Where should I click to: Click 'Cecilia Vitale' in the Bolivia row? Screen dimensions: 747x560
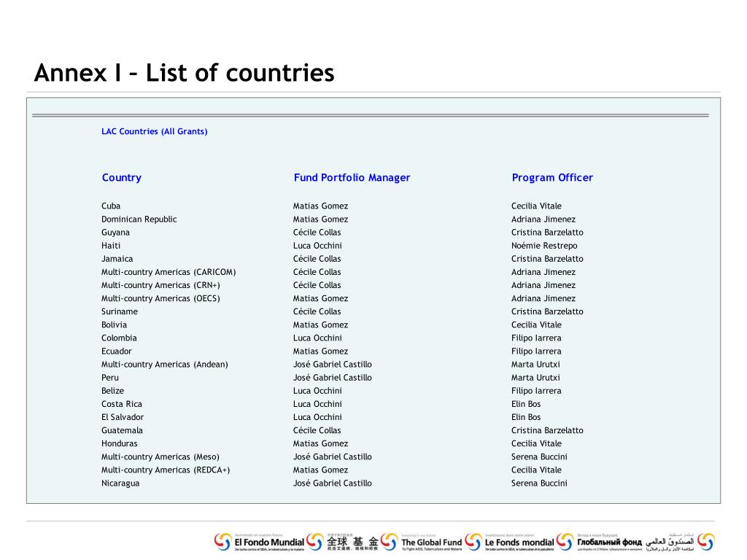[x=536, y=324]
